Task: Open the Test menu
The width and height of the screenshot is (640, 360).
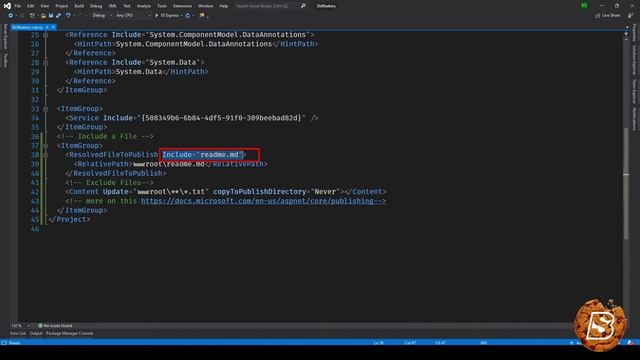Action: [x=127, y=6]
